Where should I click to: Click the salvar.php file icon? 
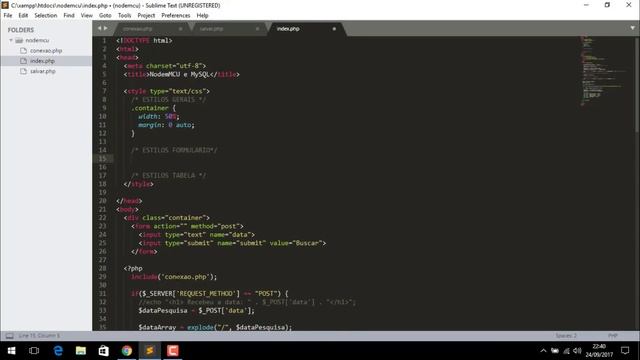(23, 71)
